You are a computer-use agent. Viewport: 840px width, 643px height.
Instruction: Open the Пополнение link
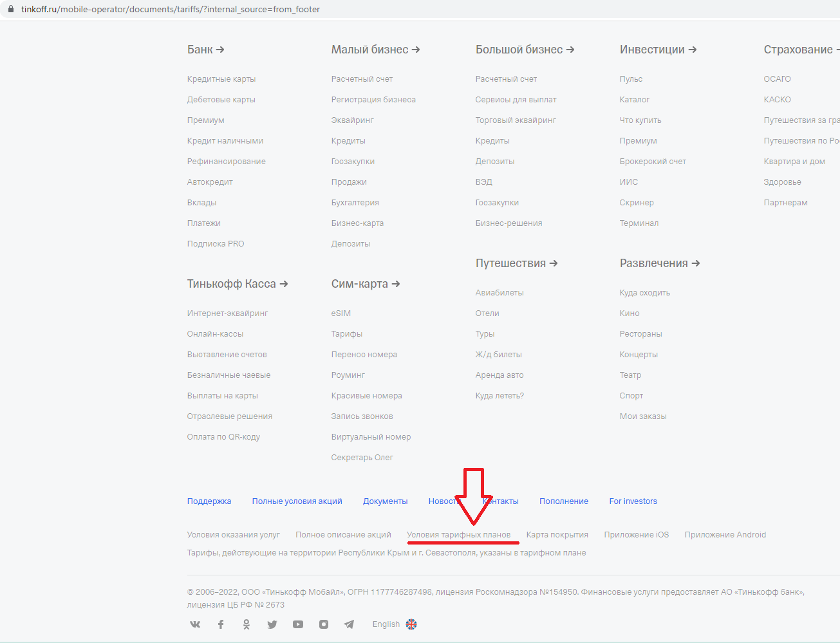[564, 501]
